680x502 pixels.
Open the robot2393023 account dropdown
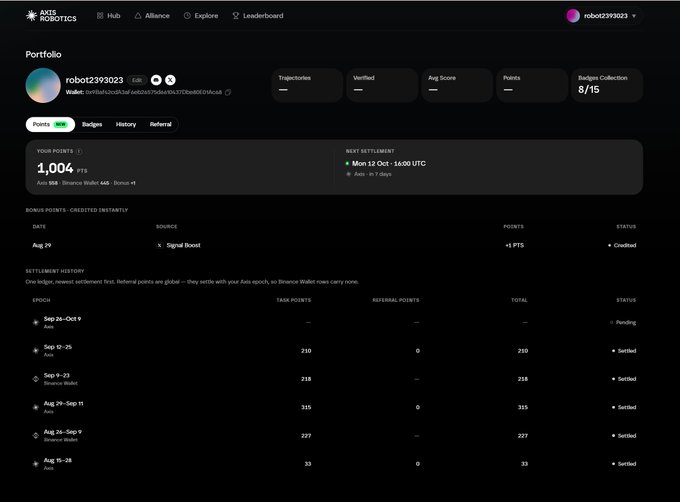click(x=602, y=16)
